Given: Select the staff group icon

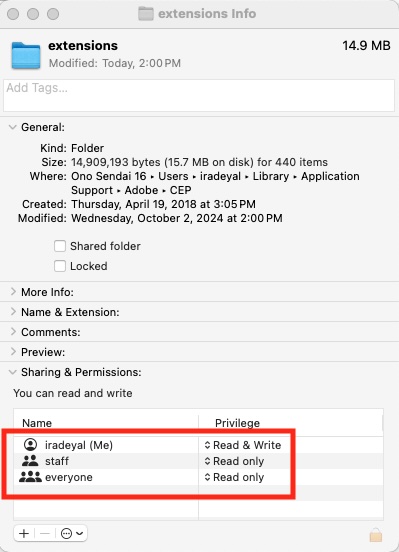Looking at the screenshot, I should point(30,461).
